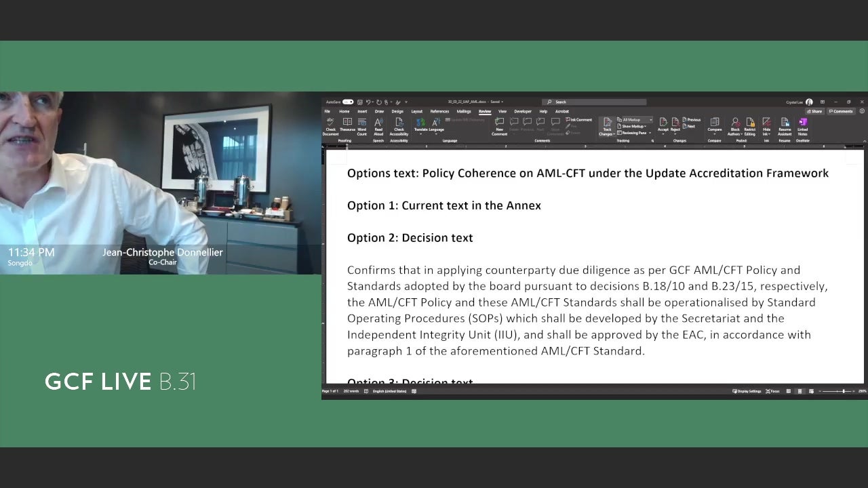This screenshot has width=868, height=488.
Task: Go to Previous tracked change
Action: click(x=692, y=120)
